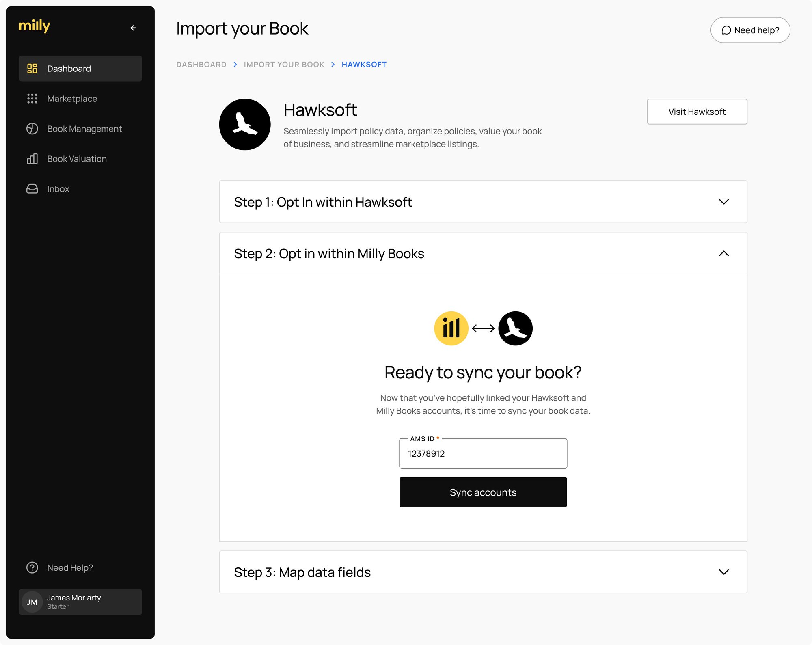This screenshot has height=645, width=812.
Task: Open the Inbox from the sidebar
Action: tap(32, 189)
